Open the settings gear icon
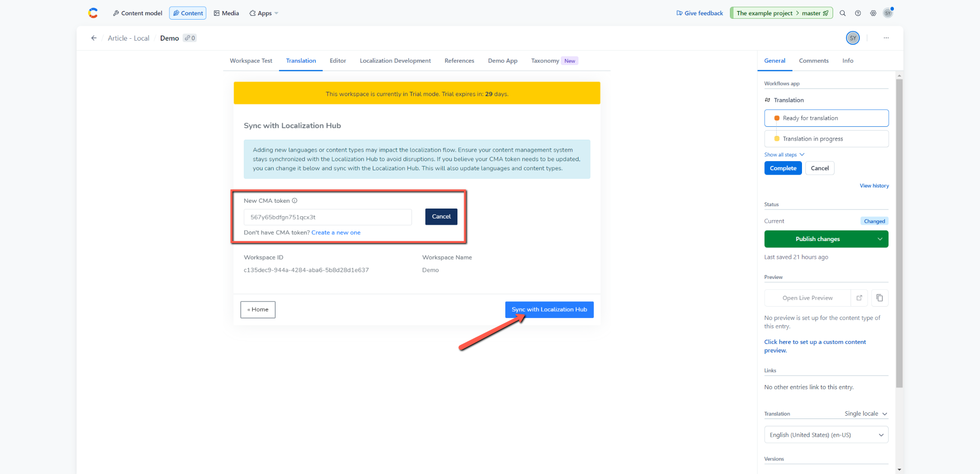 click(x=873, y=13)
